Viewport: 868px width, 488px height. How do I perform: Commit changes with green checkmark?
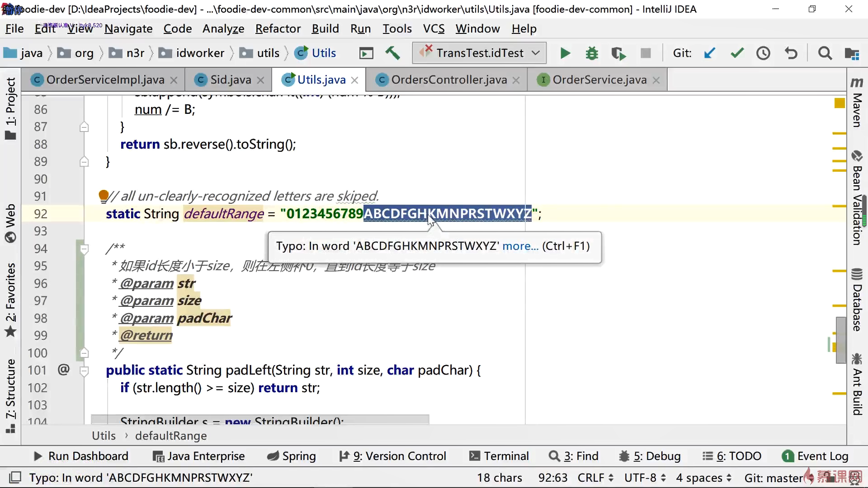[x=737, y=53]
